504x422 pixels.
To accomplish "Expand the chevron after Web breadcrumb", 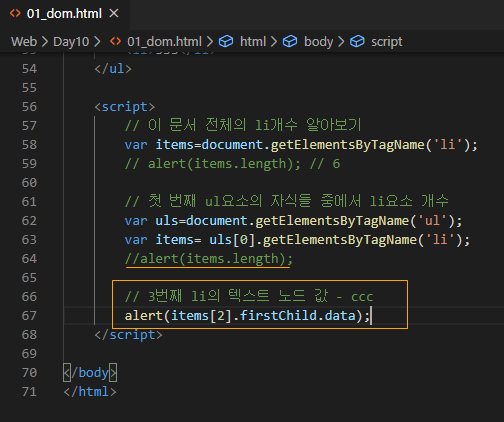I will point(45,42).
